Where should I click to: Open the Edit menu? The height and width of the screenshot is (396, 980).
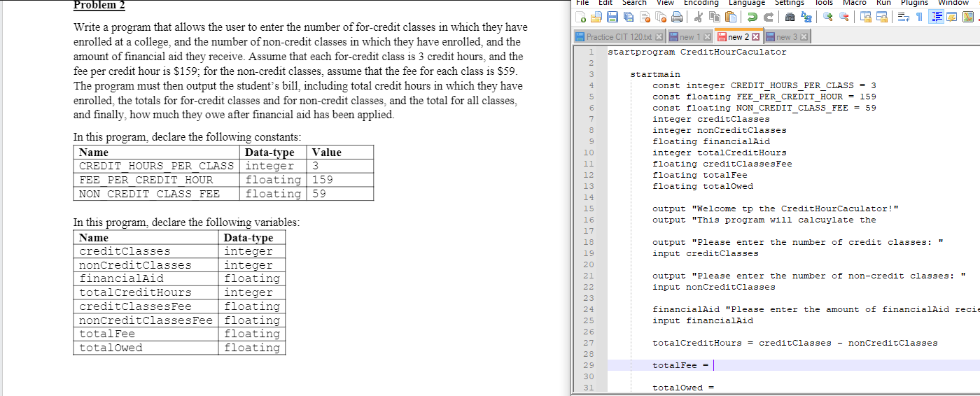(x=605, y=3)
